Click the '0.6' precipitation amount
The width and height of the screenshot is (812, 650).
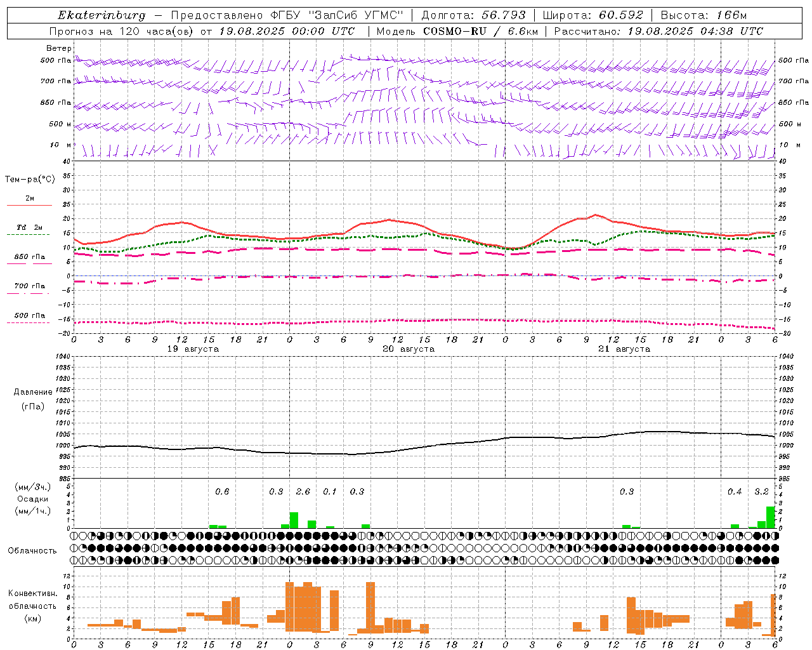coord(222,492)
